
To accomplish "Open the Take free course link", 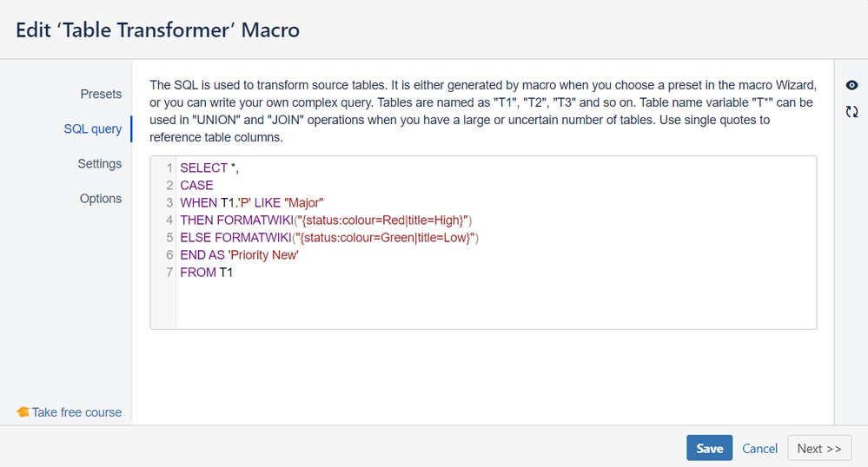I will (x=76, y=412).
